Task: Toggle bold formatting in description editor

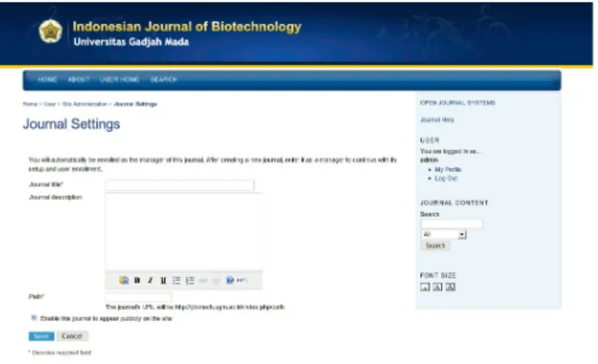Action: click(x=137, y=280)
